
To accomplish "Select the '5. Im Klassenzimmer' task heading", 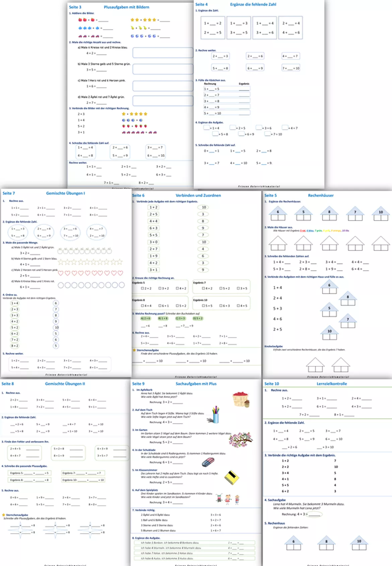I will [145, 470].
